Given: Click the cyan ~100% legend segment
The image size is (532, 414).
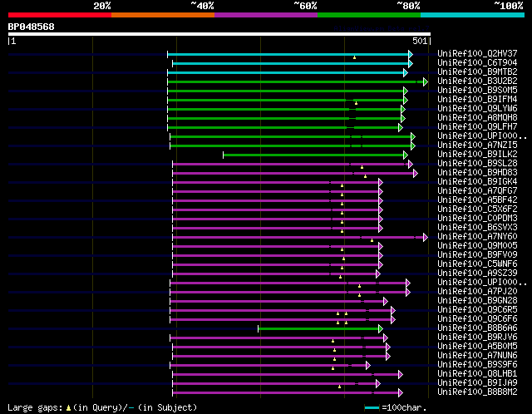Looking at the screenshot, I should click(x=472, y=15).
